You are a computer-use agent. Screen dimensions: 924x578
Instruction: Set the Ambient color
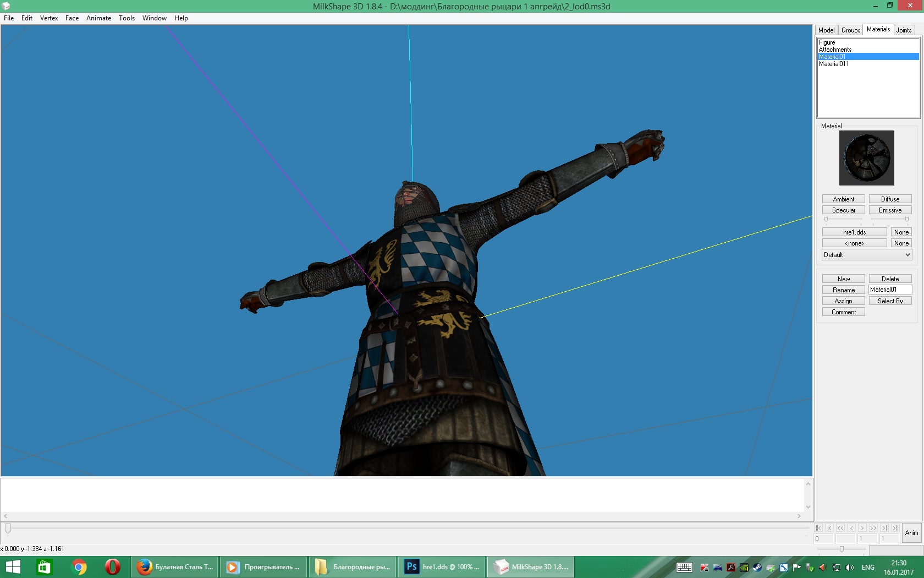(x=844, y=199)
